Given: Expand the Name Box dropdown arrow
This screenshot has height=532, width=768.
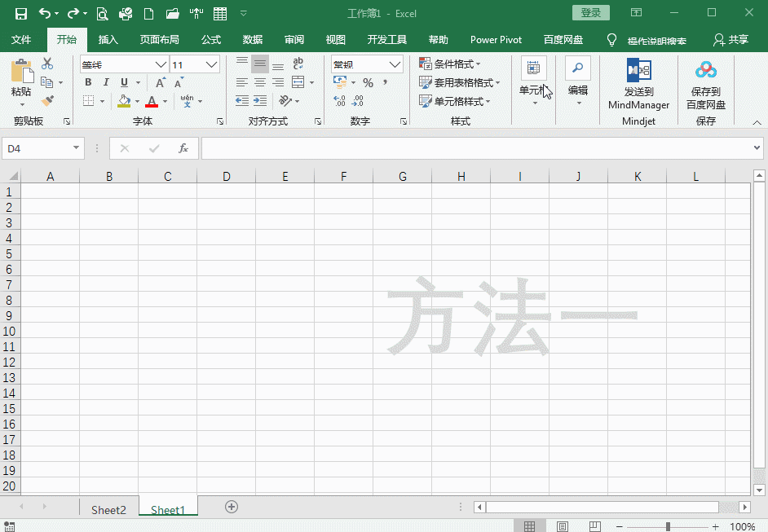Looking at the screenshot, I should (x=77, y=148).
